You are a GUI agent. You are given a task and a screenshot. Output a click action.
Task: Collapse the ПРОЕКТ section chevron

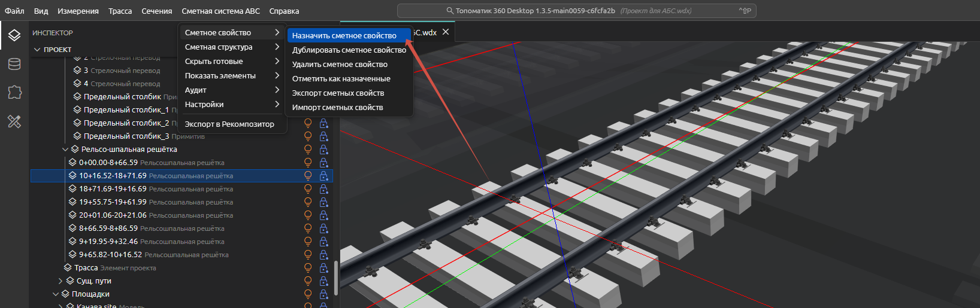[x=37, y=50]
